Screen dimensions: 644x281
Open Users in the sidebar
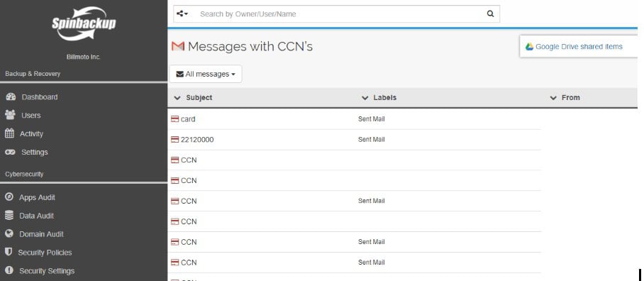(30, 116)
